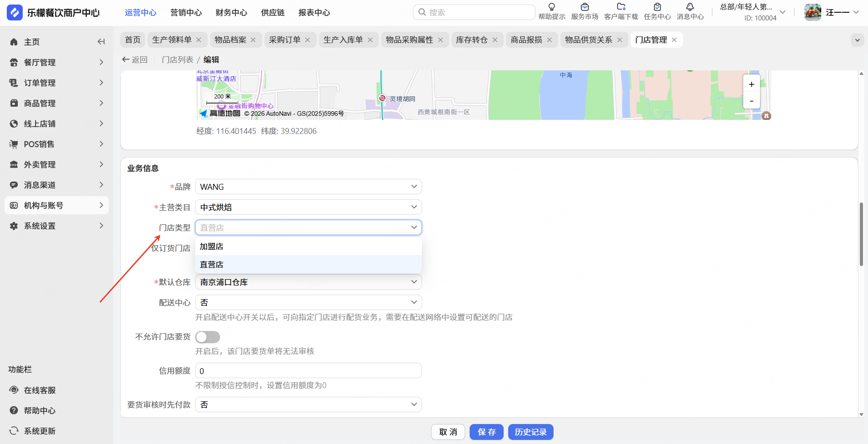Expand the 餐厅管理 sidebar menu arrow
Image resolution: width=868 pixels, height=444 pixels.
pos(101,62)
